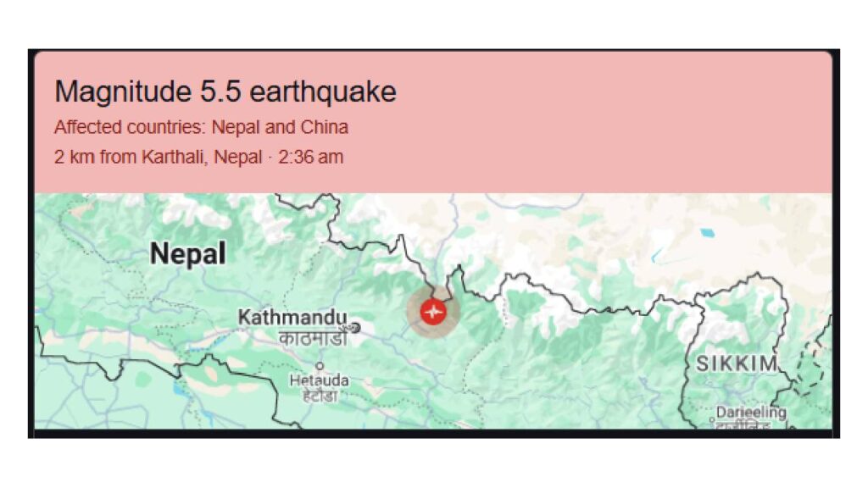The height and width of the screenshot is (488, 868).
Task: Click the Hetauda map label
Action: (320, 380)
